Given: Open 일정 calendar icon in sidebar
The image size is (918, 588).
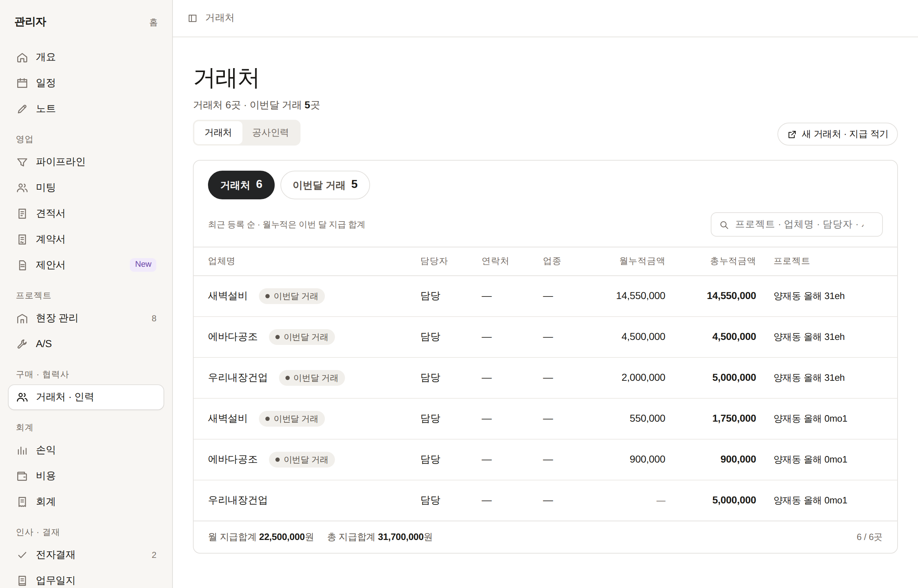Looking at the screenshot, I should click(x=22, y=83).
